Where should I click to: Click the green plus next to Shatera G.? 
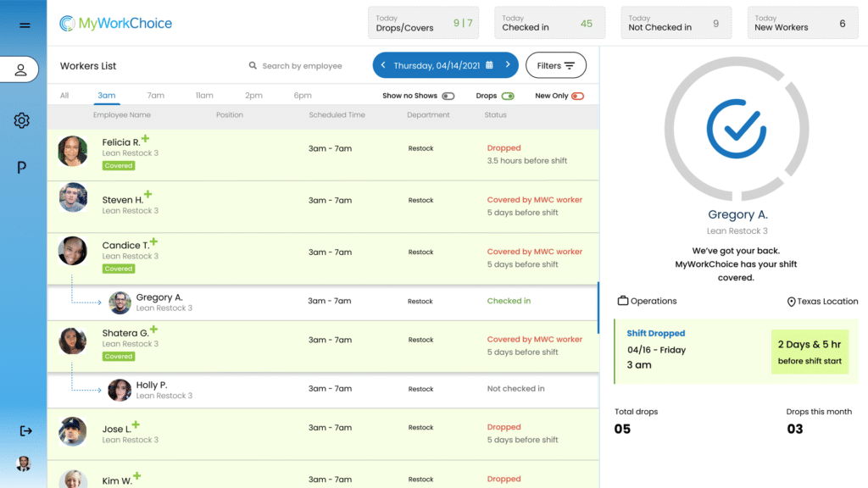pos(154,330)
